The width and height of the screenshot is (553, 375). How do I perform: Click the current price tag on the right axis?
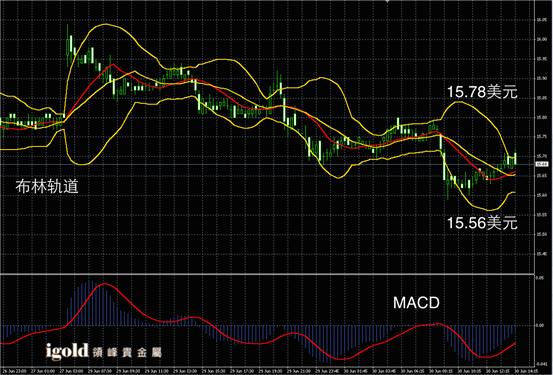click(542, 164)
